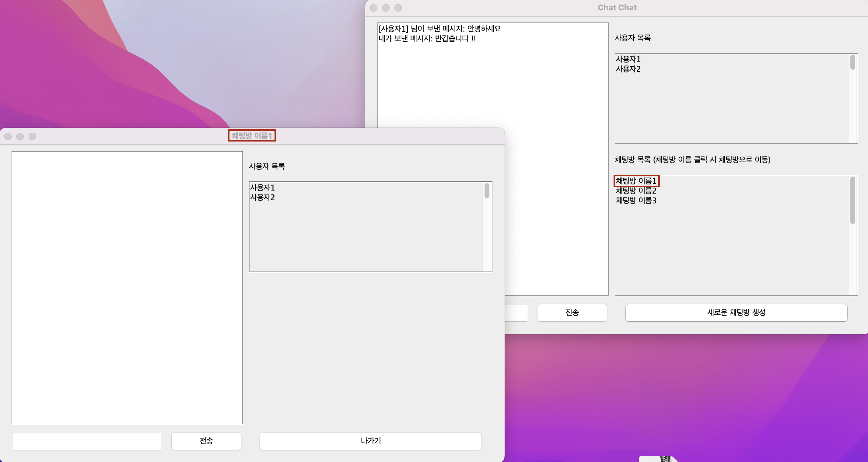868x462 pixels.
Task: Open 채팅방 이름3 from the room list
Action: 636,201
